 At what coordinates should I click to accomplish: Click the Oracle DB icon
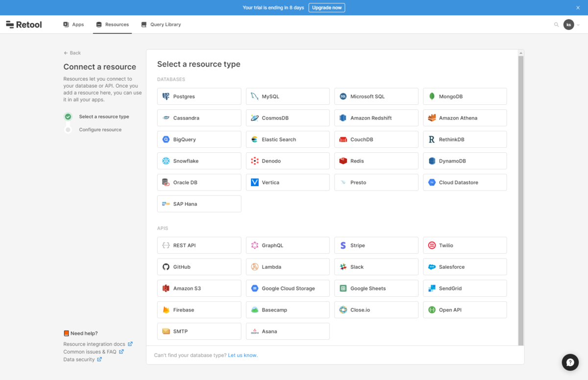coord(166,182)
